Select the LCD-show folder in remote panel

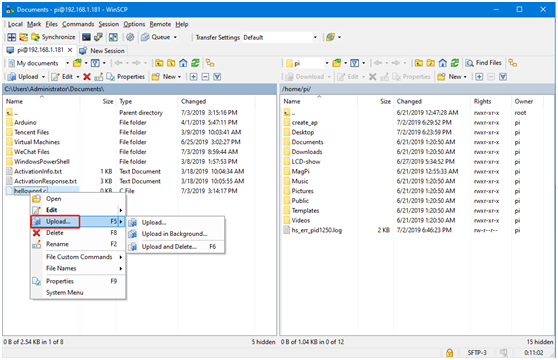point(306,162)
